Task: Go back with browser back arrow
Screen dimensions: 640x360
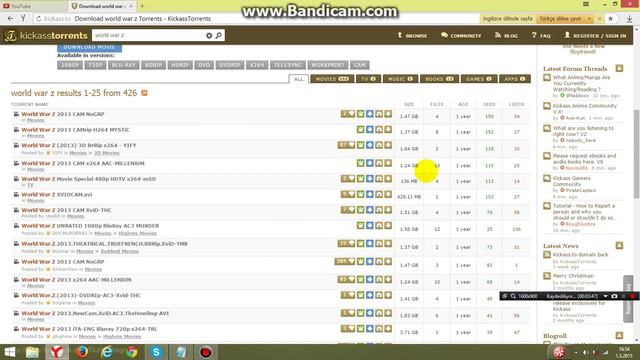Action: coord(10,18)
